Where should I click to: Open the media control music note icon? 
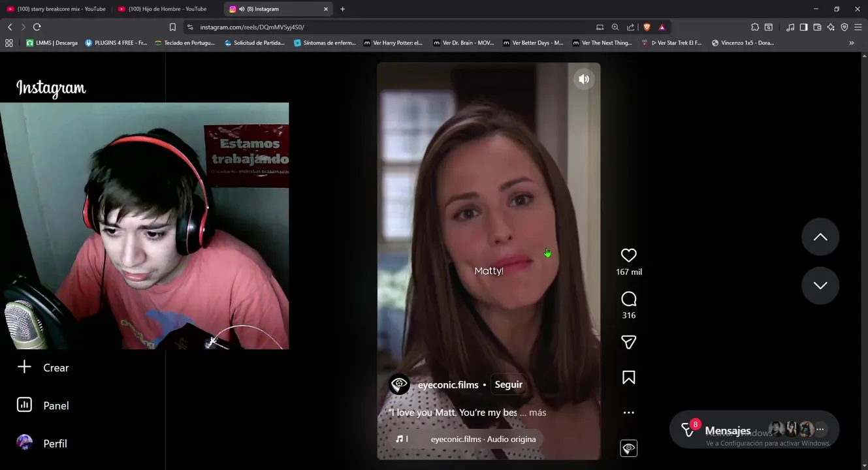[790, 27]
